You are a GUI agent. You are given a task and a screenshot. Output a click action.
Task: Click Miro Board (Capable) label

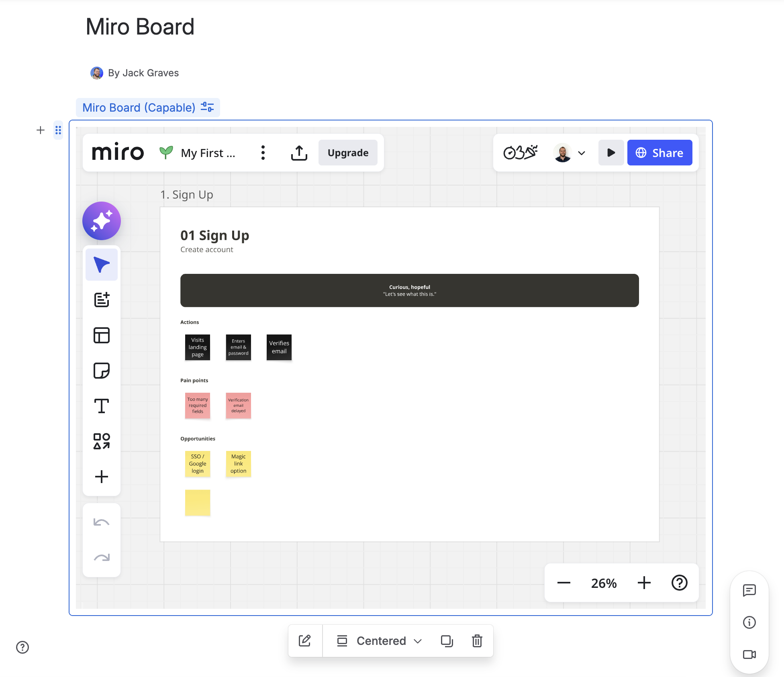point(139,108)
